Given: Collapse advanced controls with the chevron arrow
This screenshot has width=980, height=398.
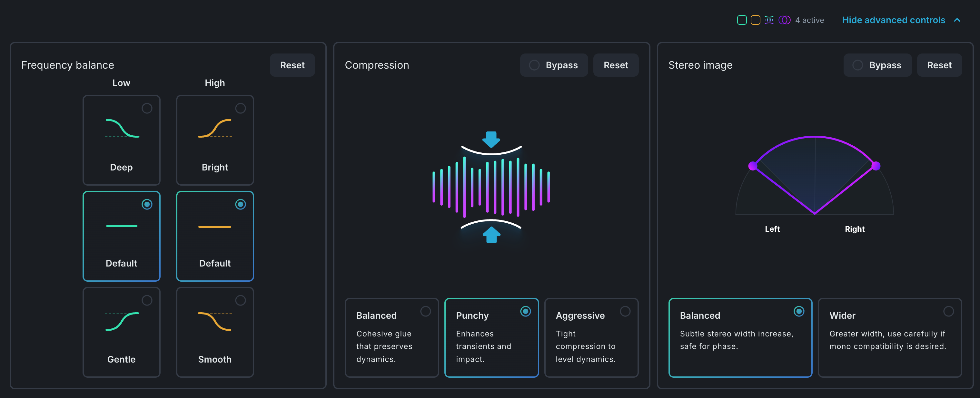Looking at the screenshot, I should [957, 20].
